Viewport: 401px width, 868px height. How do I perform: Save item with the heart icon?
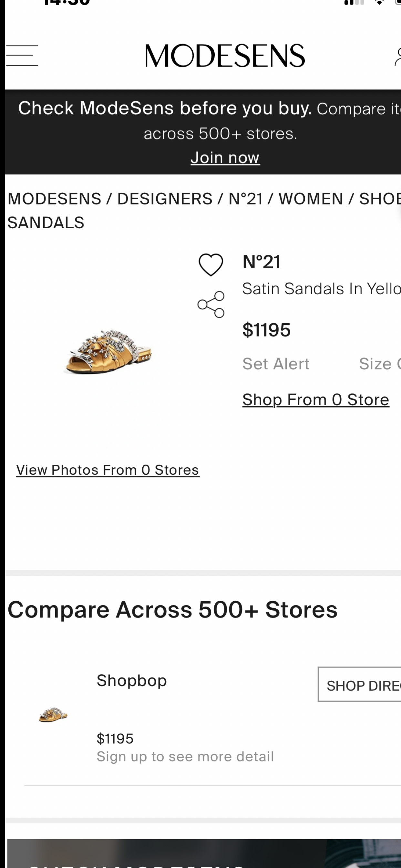[211, 265]
